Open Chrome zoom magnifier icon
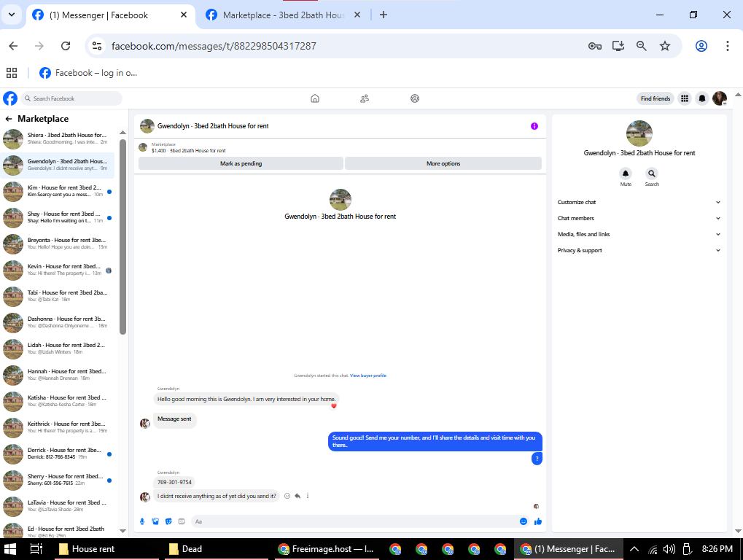The image size is (743, 560). (641, 46)
